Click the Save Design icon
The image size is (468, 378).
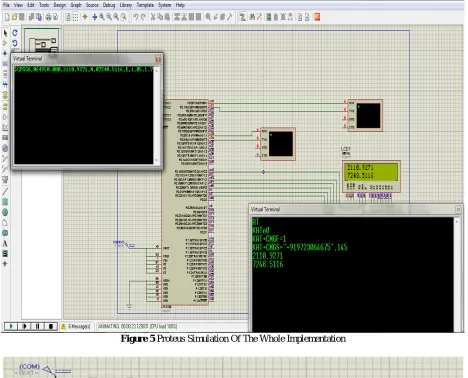point(22,17)
